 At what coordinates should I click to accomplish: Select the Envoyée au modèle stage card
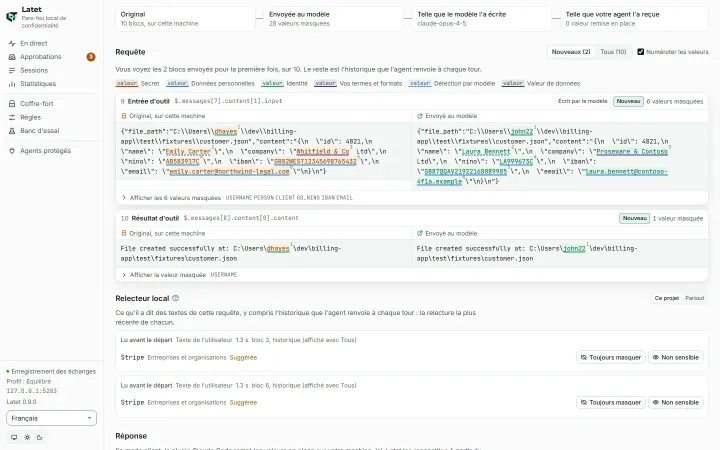[x=333, y=19]
